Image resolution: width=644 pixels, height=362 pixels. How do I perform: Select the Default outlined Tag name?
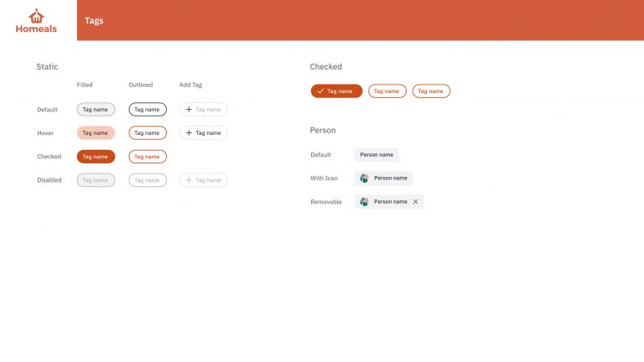[148, 110]
